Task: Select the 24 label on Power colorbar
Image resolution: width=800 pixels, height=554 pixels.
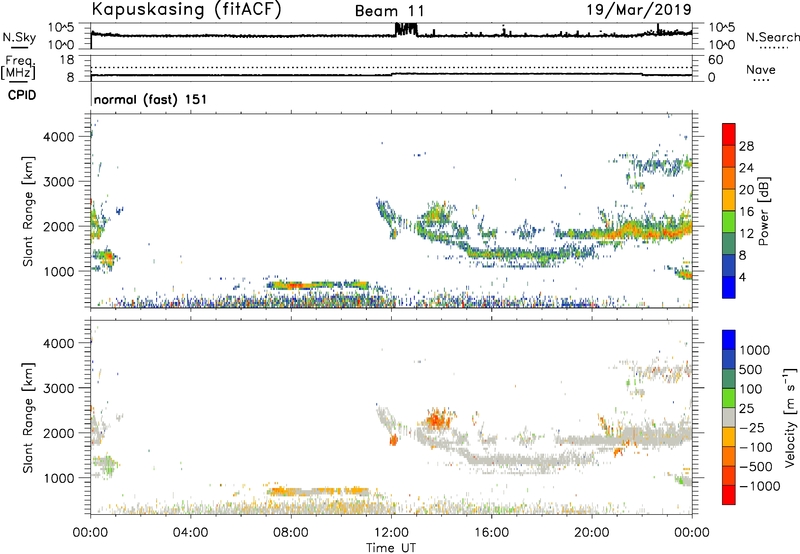Action: click(x=746, y=168)
